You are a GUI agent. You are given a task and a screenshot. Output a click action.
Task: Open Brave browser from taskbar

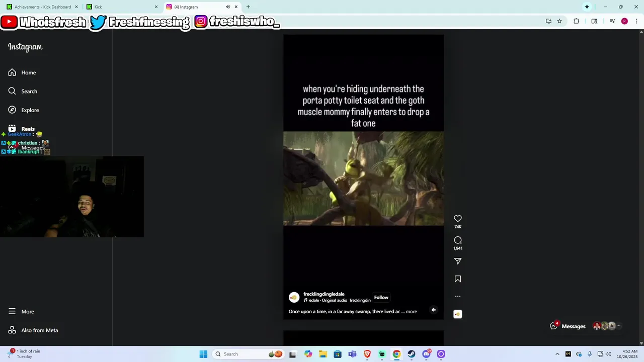367,354
